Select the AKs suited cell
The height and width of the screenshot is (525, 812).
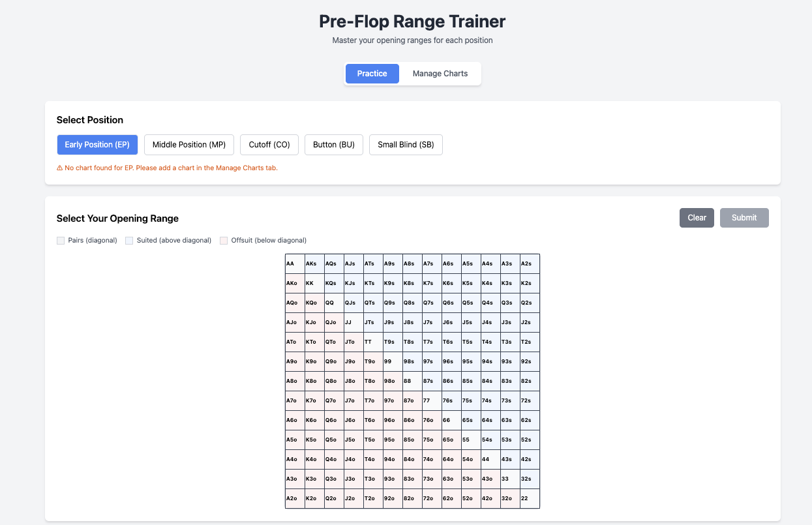pyautogui.click(x=315, y=264)
